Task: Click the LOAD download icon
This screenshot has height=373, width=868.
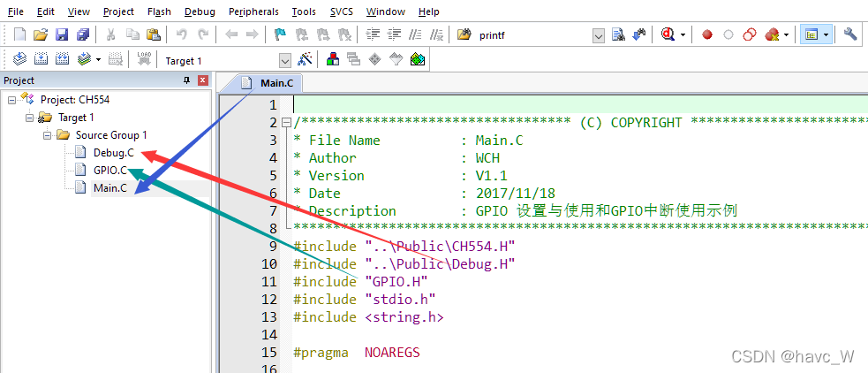Action: pyautogui.click(x=144, y=58)
